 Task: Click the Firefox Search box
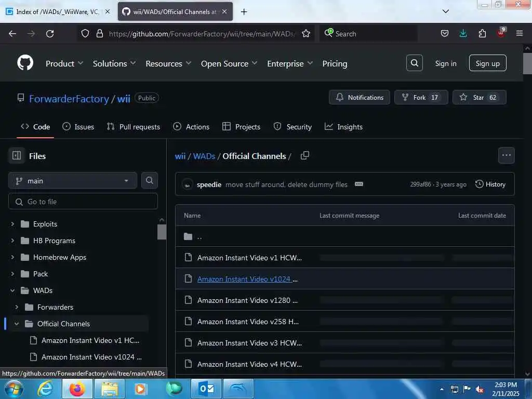pyautogui.click(x=368, y=34)
